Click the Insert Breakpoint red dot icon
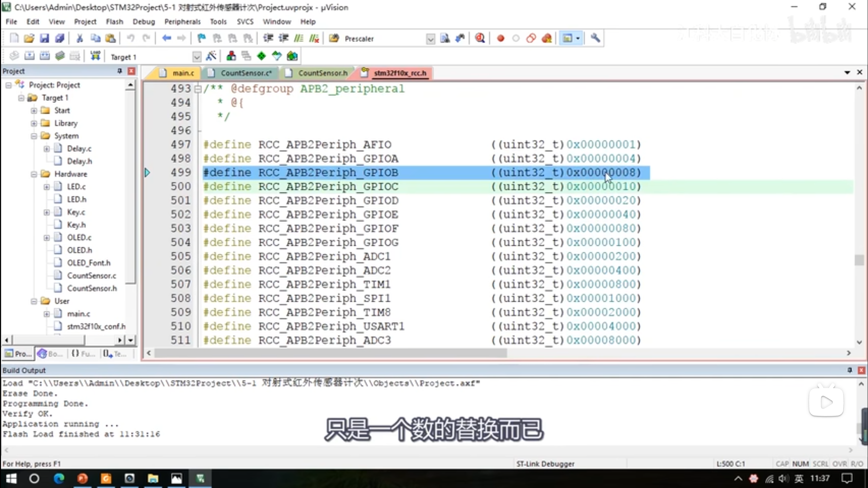 click(500, 38)
